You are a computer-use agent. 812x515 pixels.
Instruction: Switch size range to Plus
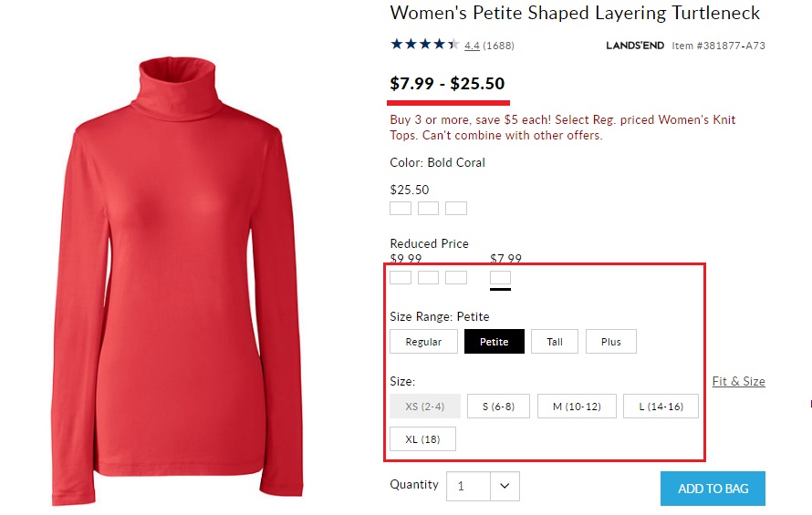point(611,342)
